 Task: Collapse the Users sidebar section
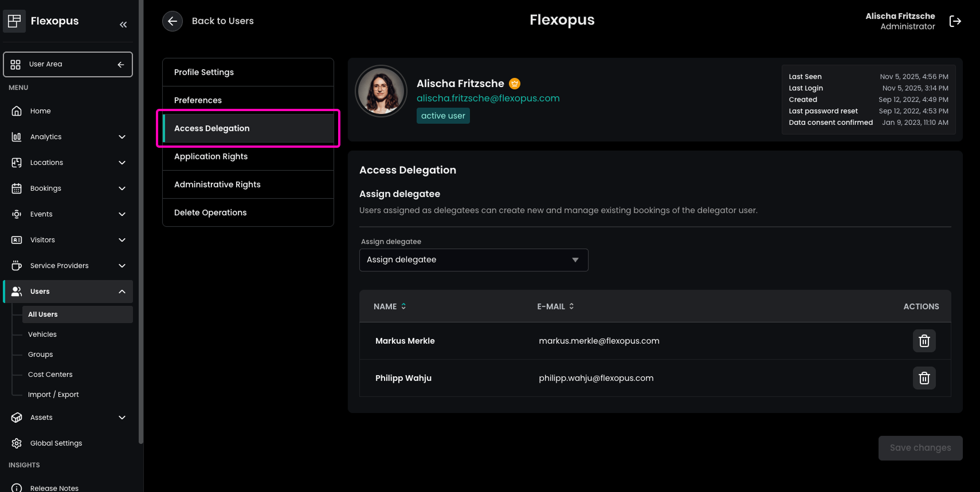pos(121,292)
